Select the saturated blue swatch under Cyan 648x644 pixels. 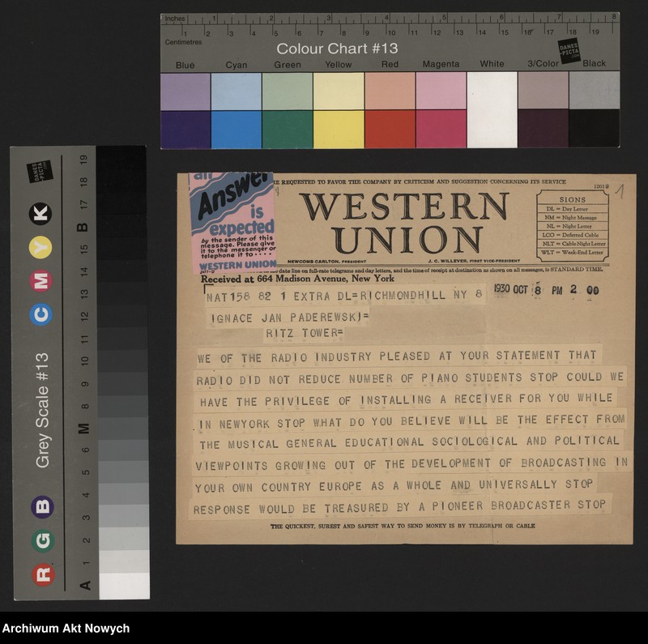pyautogui.click(x=237, y=130)
